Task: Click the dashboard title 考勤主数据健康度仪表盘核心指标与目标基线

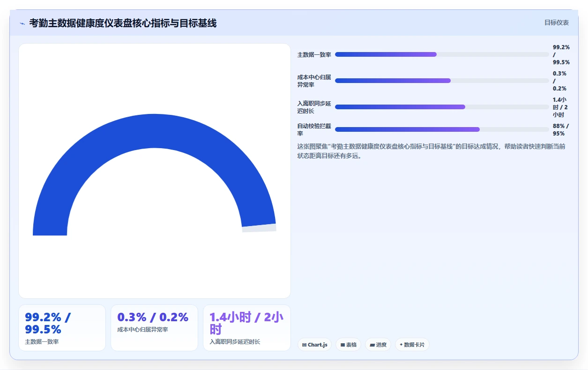Action: 123,23
